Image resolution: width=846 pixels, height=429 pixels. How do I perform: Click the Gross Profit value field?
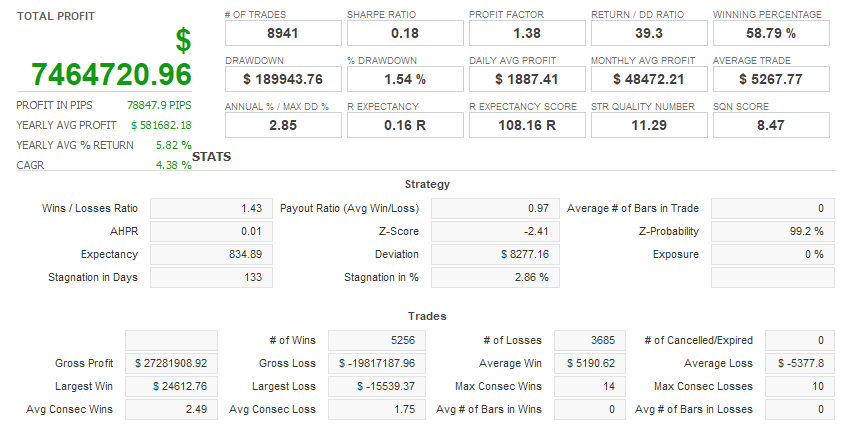coord(173,363)
